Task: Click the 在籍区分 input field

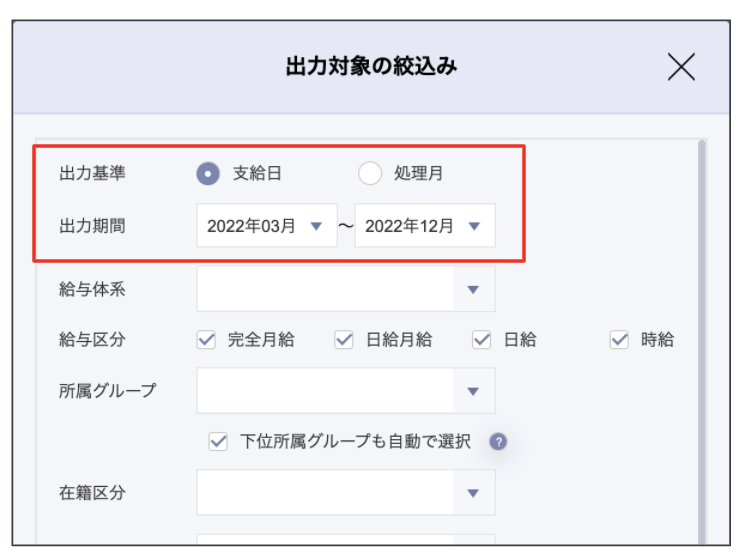Action: point(325,493)
